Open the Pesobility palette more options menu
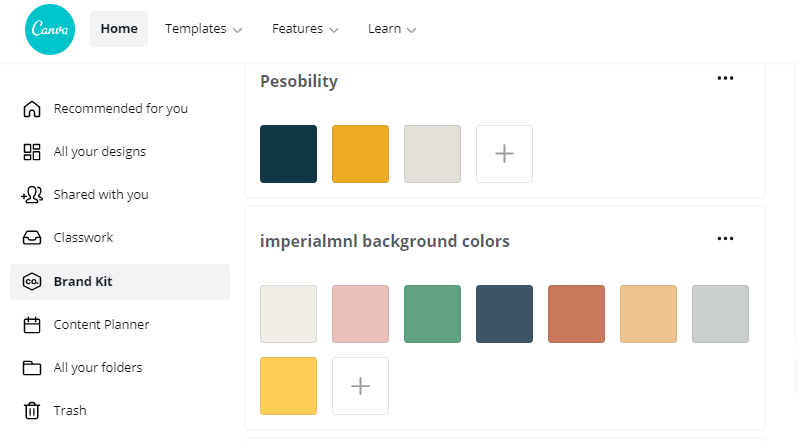This screenshot has width=797, height=443. point(725,78)
